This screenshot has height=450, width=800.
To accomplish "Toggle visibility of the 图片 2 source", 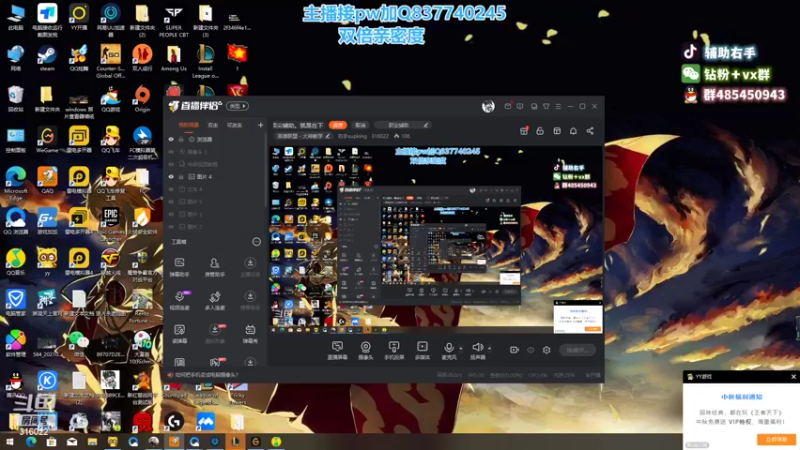I will (171, 227).
